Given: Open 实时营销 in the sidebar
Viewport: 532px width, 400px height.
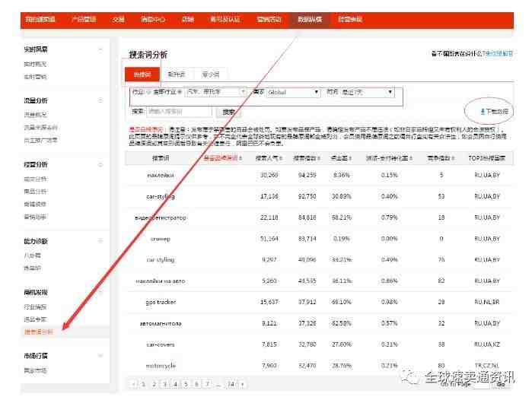Looking at the screenshot, I should (x=35, y=77).
